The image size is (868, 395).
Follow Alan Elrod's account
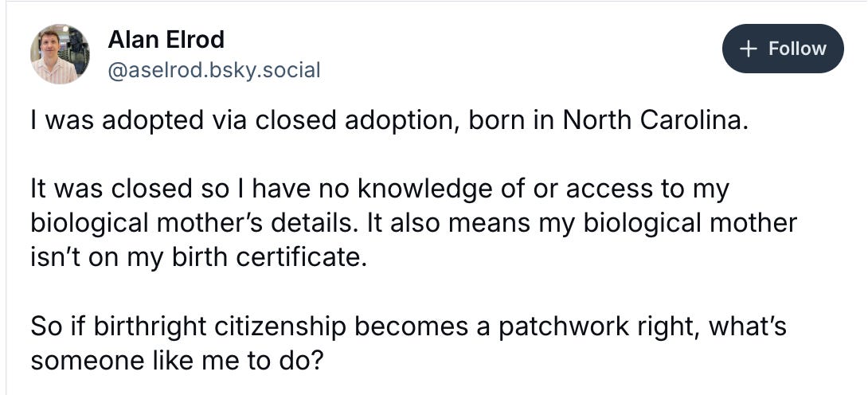(x=783, y=49)
